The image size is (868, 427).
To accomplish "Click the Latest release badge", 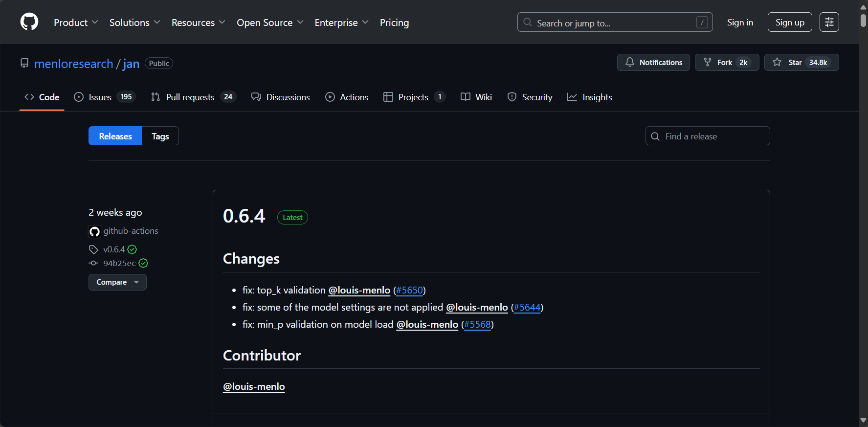I will (x=292, y=217).
